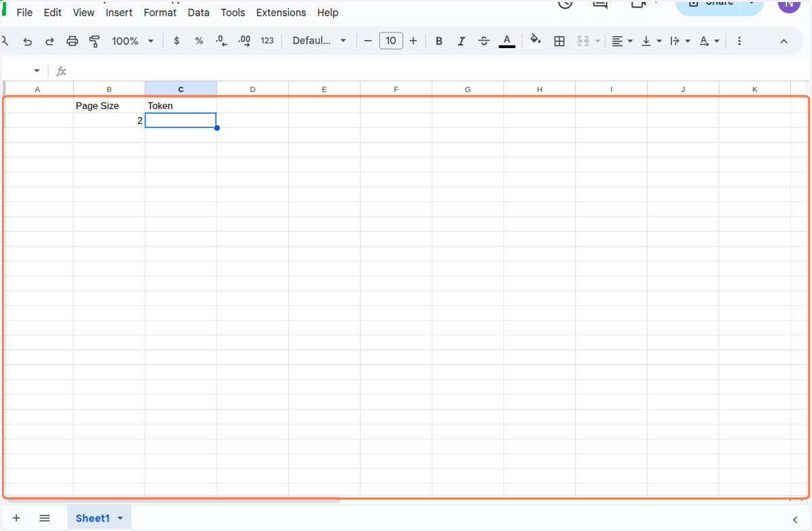This screenshot has width=812, height=531.
Task: Select column J header
Action: tap(683, 89)
